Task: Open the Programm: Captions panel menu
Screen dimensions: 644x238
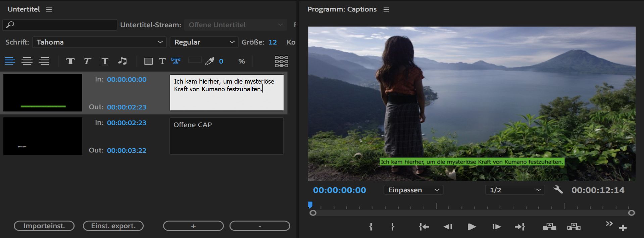Action: (386, 9)
